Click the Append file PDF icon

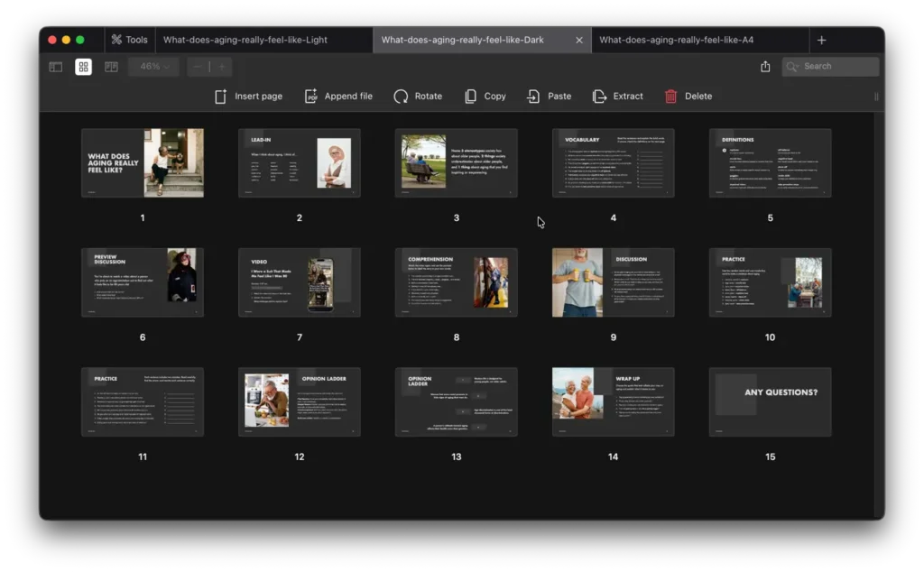click(x=310, y=97)
